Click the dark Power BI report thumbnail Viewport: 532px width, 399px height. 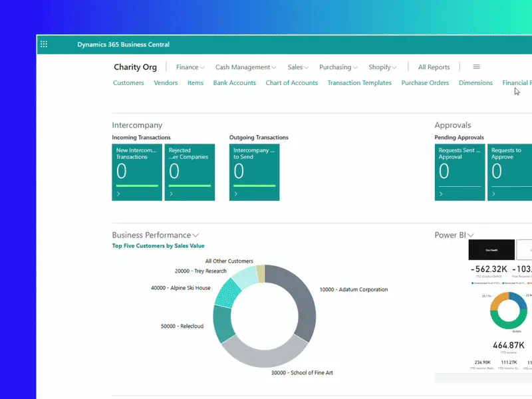point(491,250)
